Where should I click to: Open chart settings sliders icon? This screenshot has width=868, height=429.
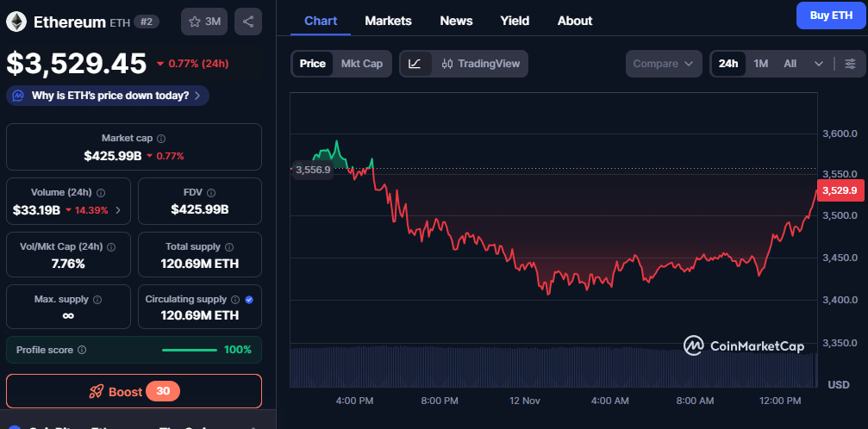point(850,64)
